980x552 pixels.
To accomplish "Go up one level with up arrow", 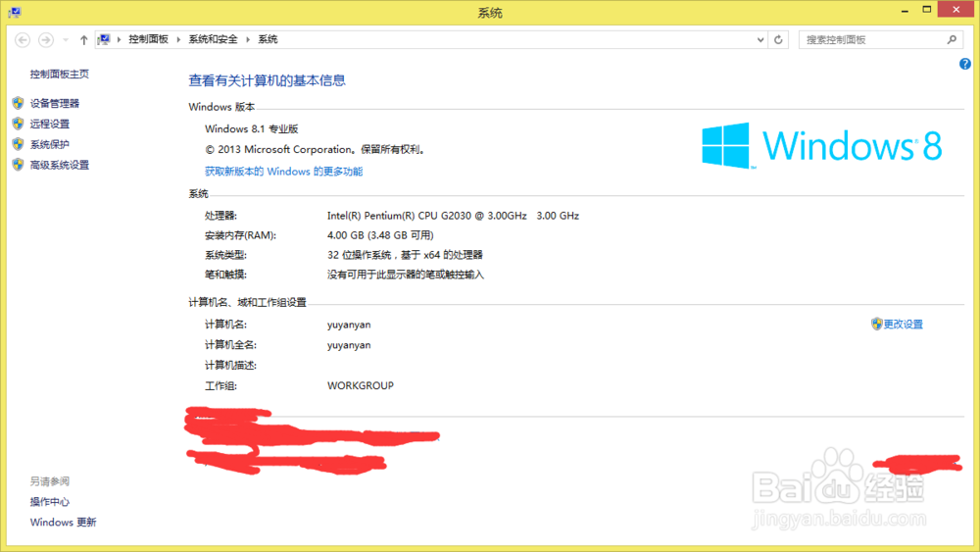I will click(x=83, y=40).
